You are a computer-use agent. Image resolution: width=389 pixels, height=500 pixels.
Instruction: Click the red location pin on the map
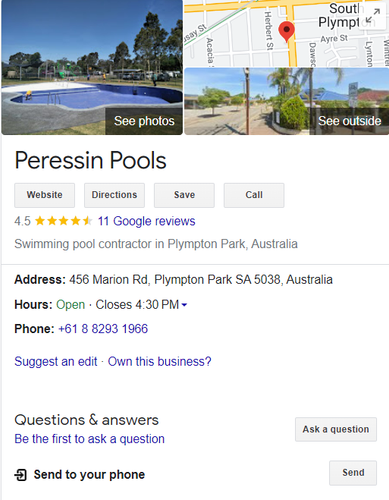tap(286, 32)
